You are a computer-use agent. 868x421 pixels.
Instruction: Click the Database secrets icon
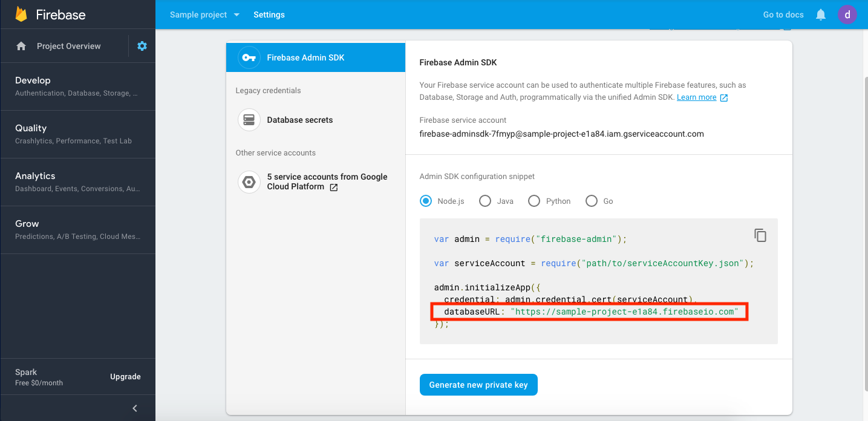point(249,120)
